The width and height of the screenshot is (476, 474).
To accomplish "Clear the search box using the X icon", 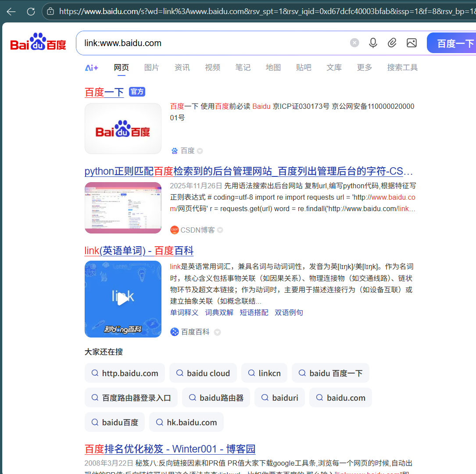I will [x=354, y=43].
